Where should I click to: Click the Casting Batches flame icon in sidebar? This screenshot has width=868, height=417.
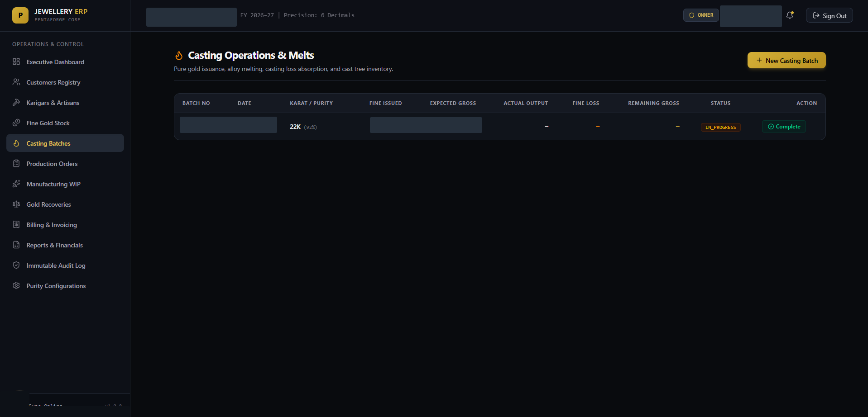pos(16,143)
